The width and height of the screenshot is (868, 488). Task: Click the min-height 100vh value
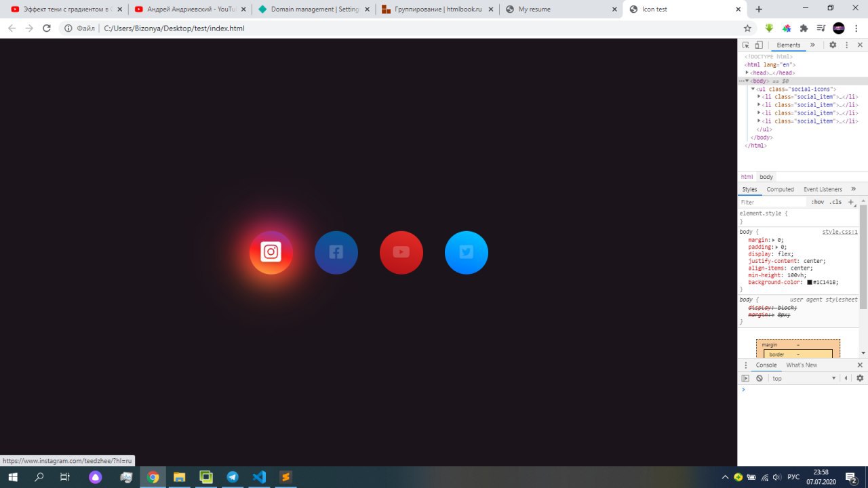[797, 275]
